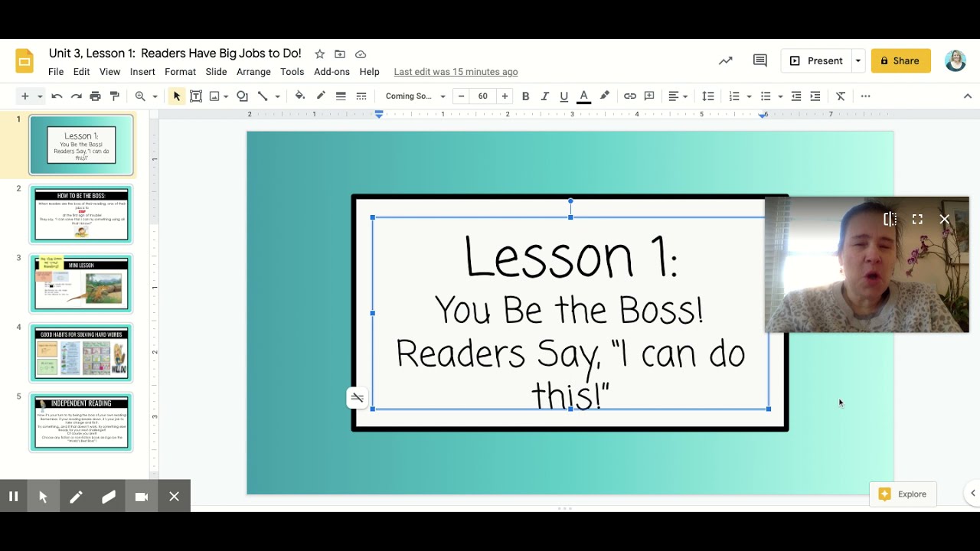Screen dimensions: 980x551
Task: Open the File menu
Action: coord(56,72)
